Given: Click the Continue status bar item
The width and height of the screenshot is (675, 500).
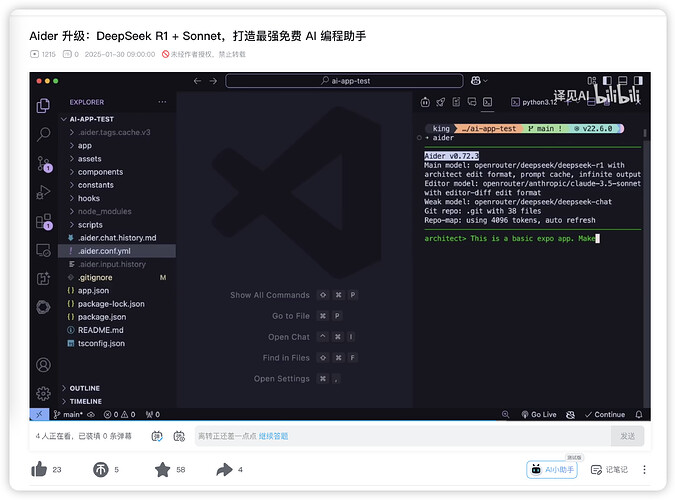Looking at the screenshot, I should 605,414.
